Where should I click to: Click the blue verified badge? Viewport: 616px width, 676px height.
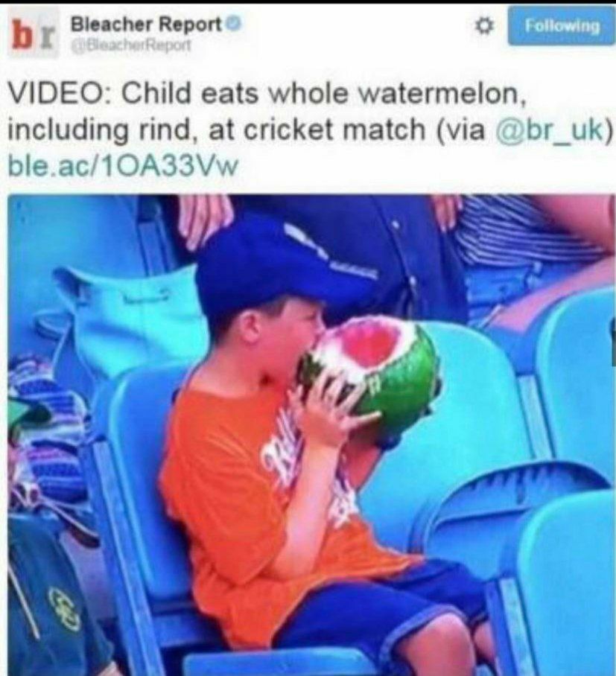click(233, 24)
